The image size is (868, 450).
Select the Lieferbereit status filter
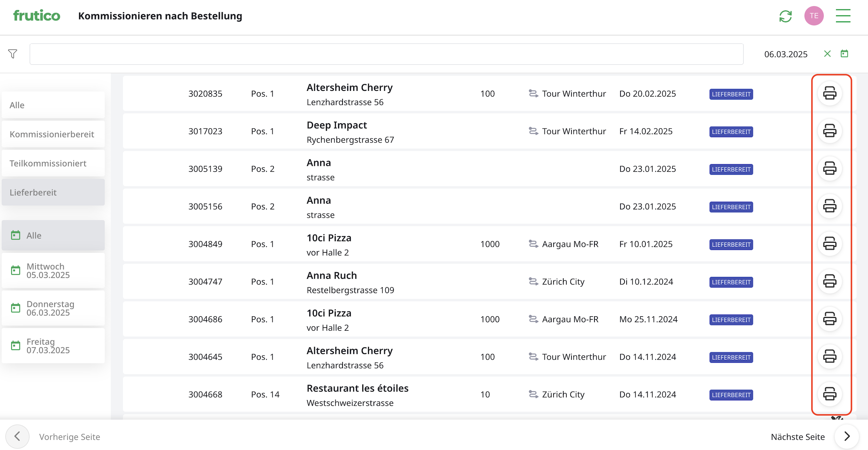tap(53, 192)
